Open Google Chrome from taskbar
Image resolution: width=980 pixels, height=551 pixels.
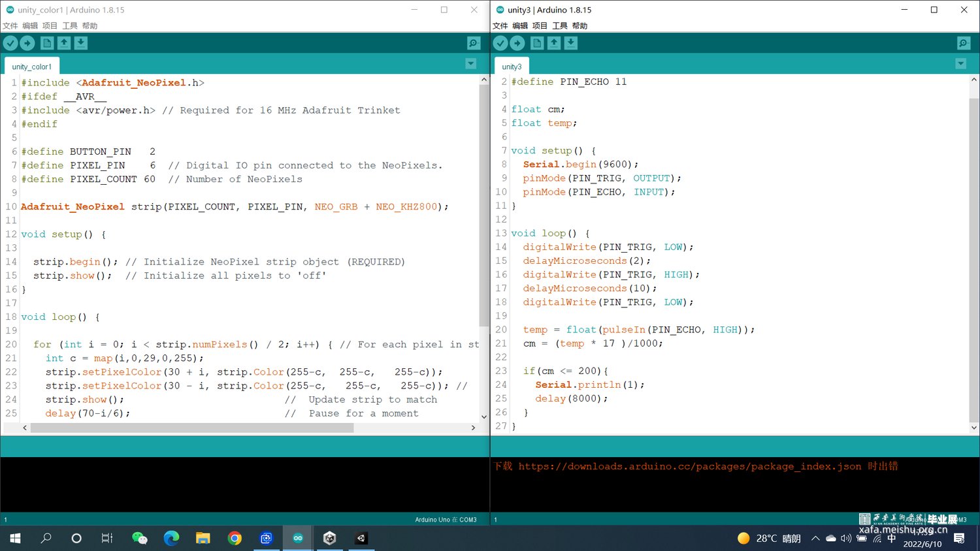point(235,539)
